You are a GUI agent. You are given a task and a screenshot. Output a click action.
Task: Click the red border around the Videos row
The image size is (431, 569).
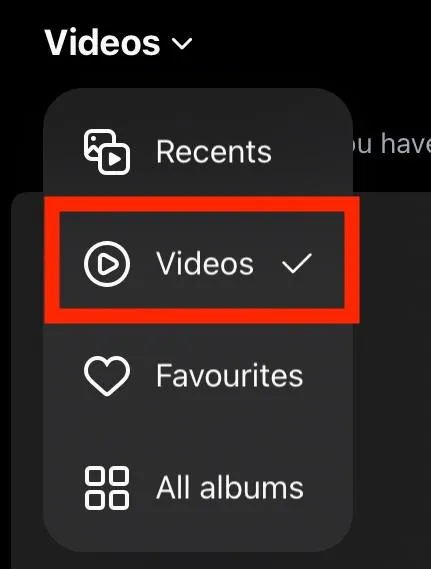tap(202, 204)
